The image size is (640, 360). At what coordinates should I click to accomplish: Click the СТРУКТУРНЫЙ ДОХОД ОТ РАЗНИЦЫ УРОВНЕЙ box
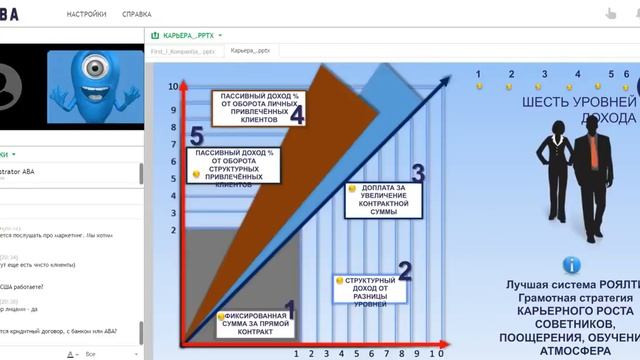click(370, 290)
